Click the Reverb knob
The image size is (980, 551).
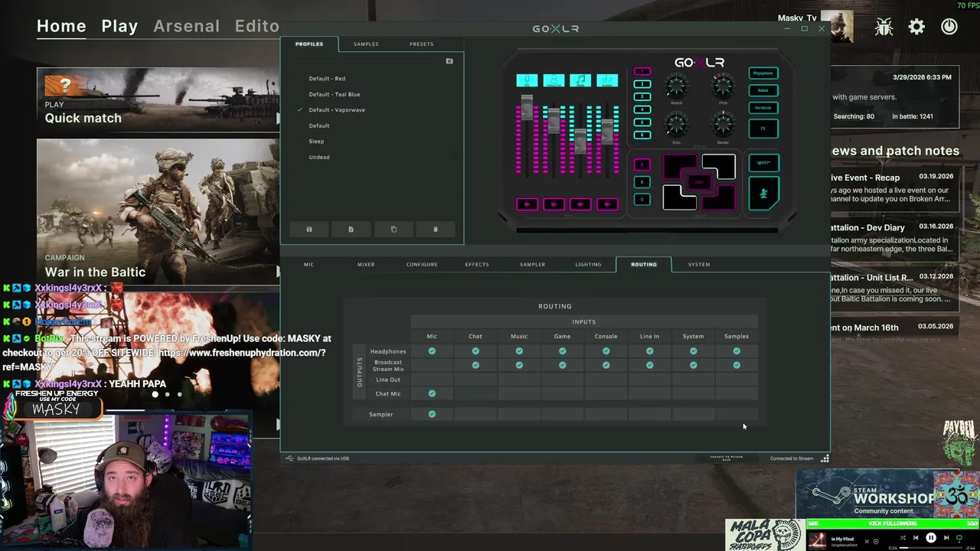coord(676,84)
